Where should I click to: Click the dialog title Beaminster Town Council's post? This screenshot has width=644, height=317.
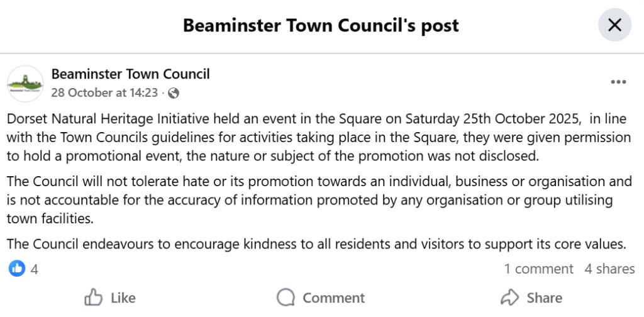coord(321,25)
